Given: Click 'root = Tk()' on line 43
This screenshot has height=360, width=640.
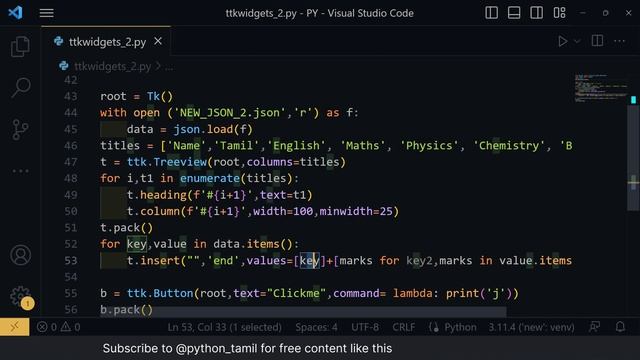Looking at the screenshot, I should pyautogui.click(x=137, y=96).
